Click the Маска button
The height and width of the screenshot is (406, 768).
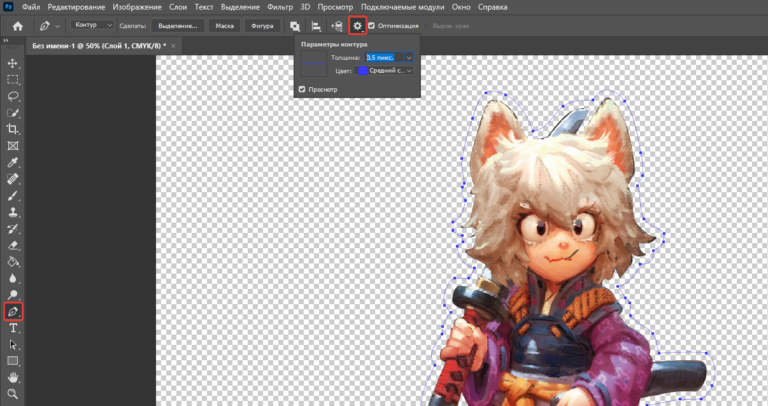click(225, 25)
